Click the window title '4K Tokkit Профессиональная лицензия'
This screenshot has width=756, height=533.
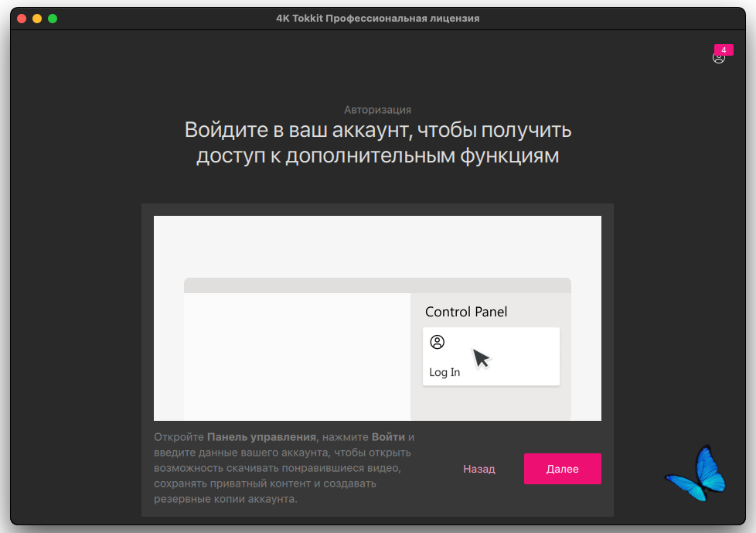tap(377, 19)
